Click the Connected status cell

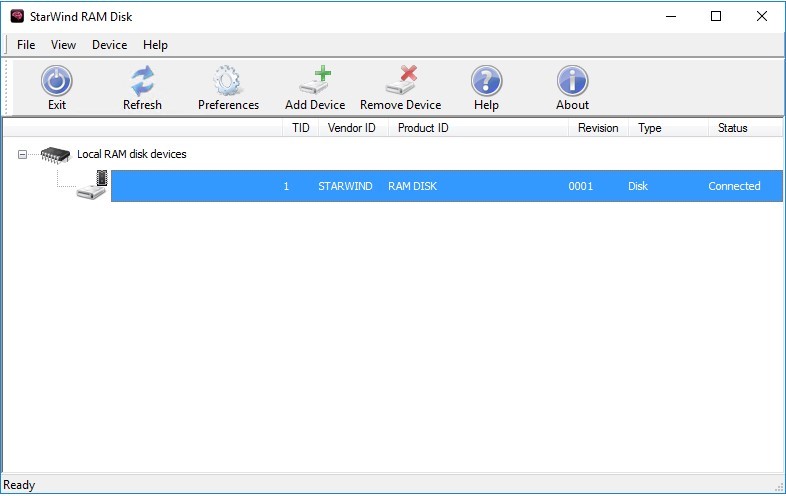(734, 186)
